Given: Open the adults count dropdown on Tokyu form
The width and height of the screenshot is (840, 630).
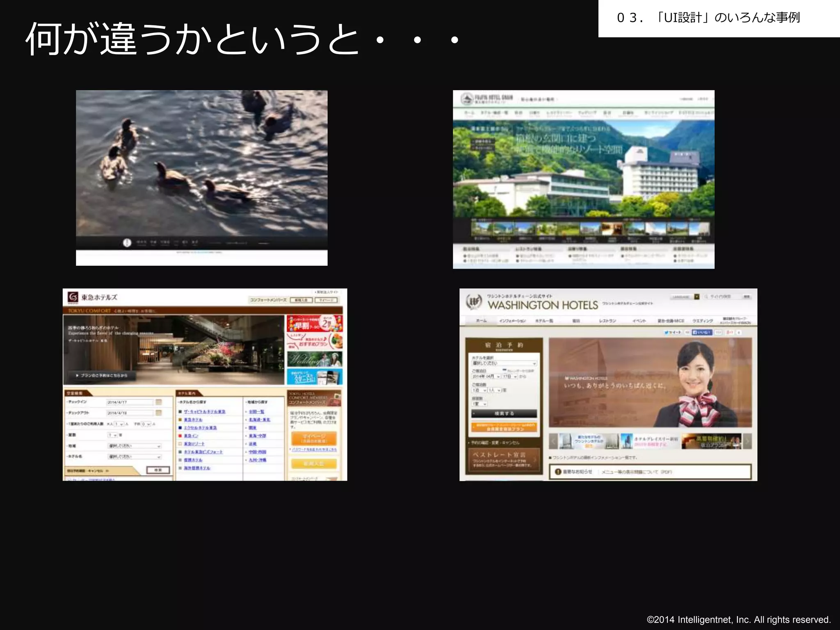Looking at the screenshot, I should 119,424.
